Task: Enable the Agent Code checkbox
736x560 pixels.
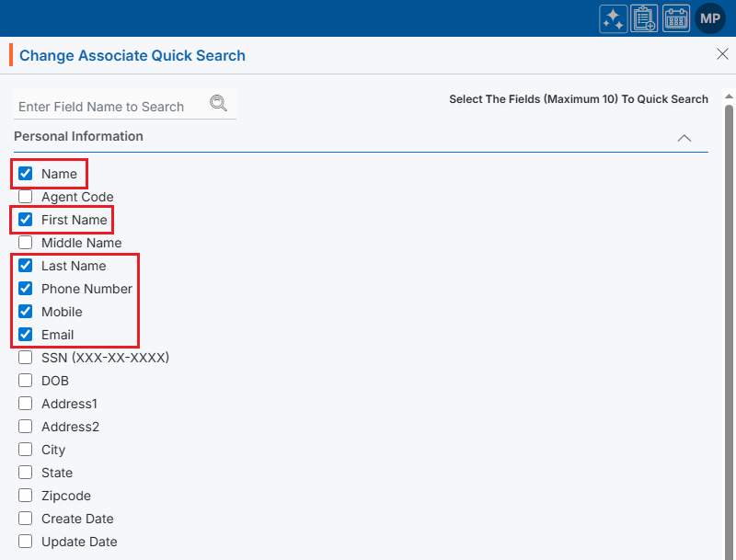Action: 26,197
